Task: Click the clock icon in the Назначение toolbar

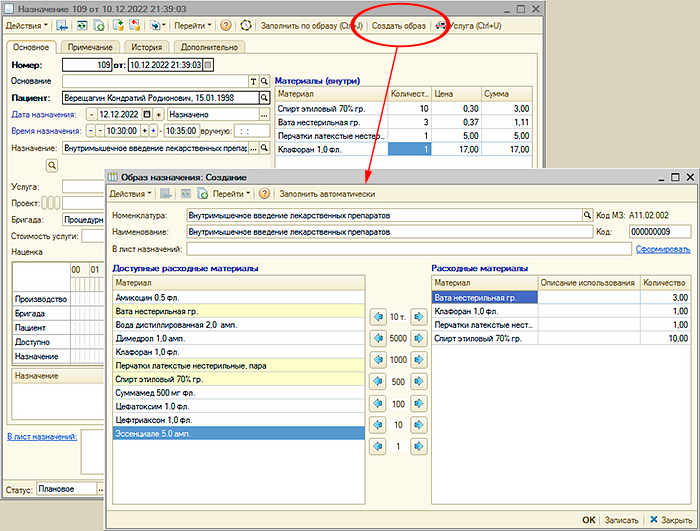Action: 247,24
